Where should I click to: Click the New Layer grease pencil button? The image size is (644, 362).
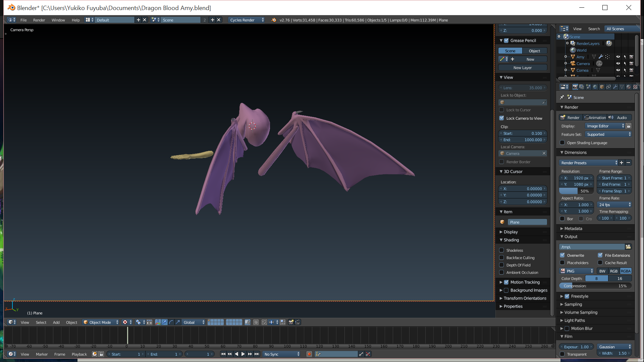point(522,67)
